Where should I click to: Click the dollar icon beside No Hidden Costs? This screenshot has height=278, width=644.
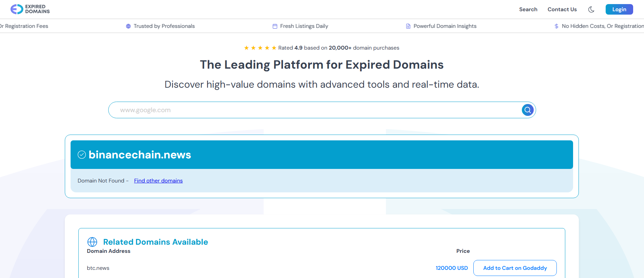(x=556, y=26)
